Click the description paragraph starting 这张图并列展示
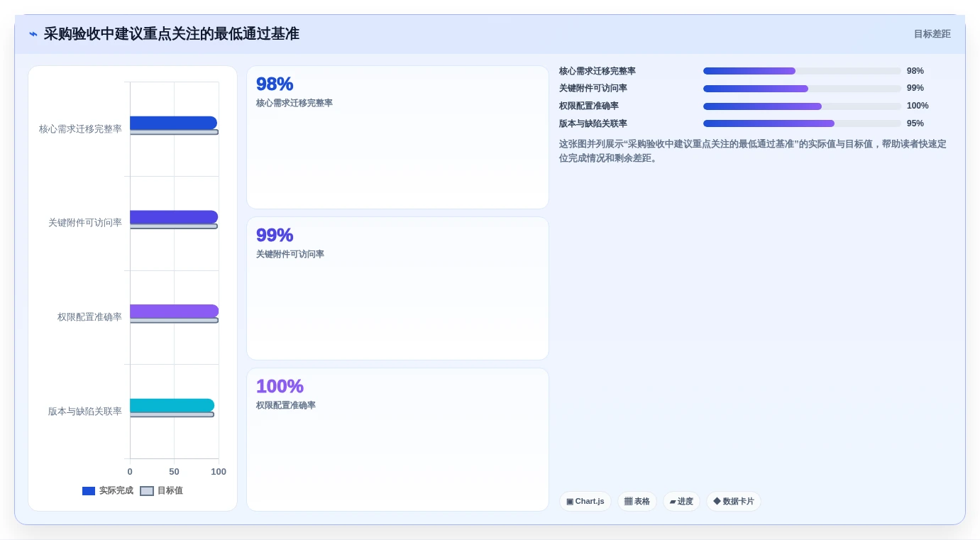980x540 pixels. [x=752, y=151]
